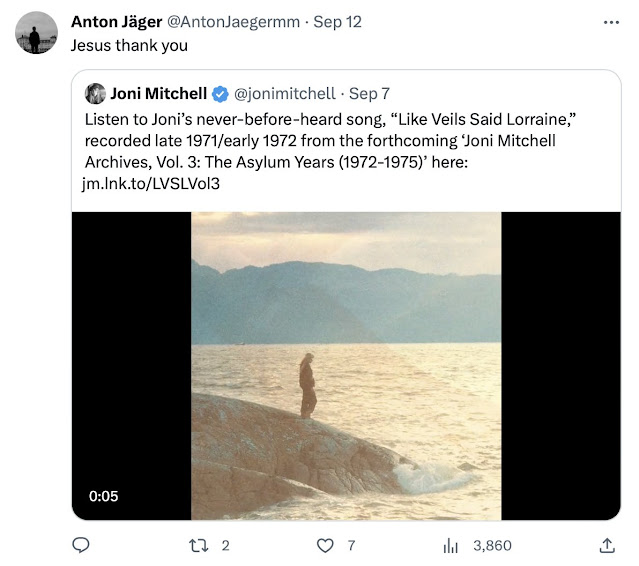Screen dimensions: 639x566
Task: Click Anton Jäger's profile avatar
Action: [36, 33]
